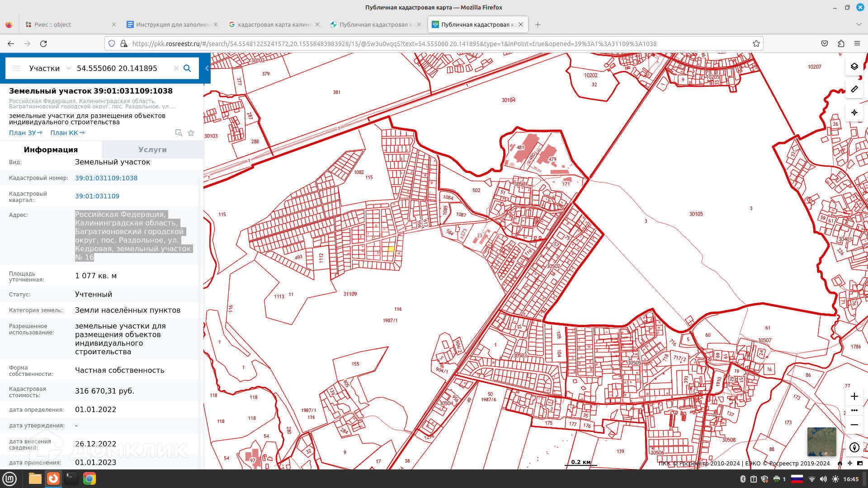Add parcel to favorites star icon
The width and height of the screenshot is (868, 488).
[x=191, y=133]
